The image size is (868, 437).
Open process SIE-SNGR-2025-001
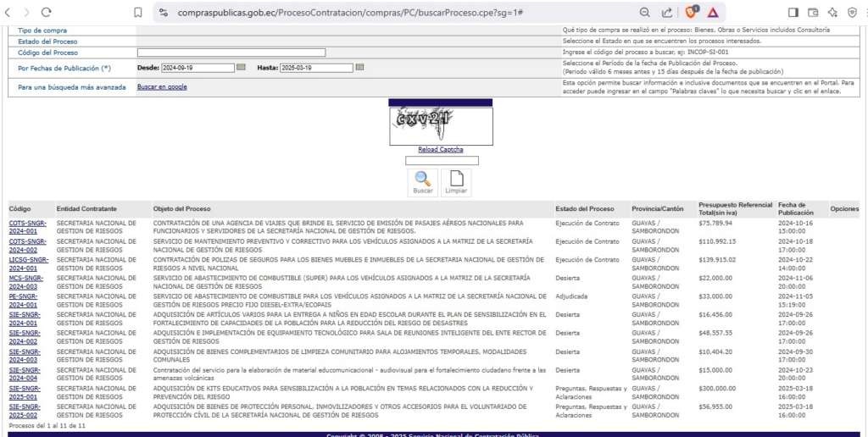25,392
